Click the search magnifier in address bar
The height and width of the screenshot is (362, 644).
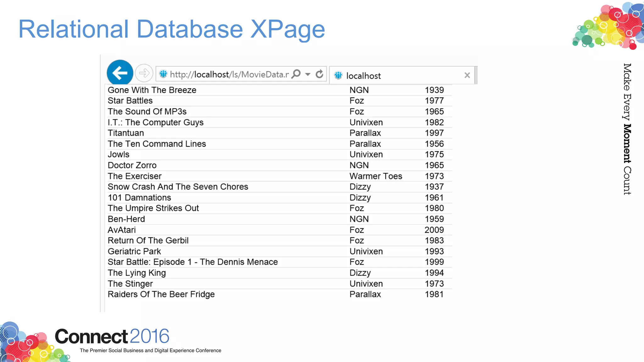[296, 74]
